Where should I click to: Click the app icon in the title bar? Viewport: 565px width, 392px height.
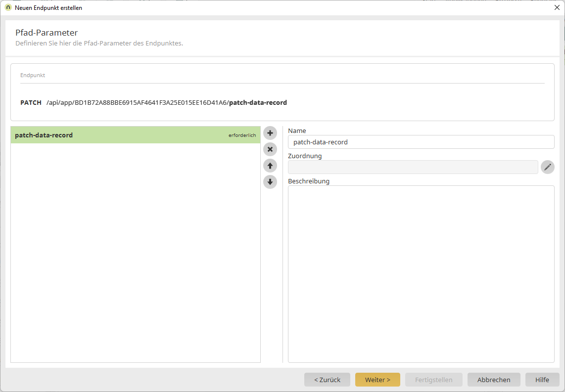[x=8, y=7]
